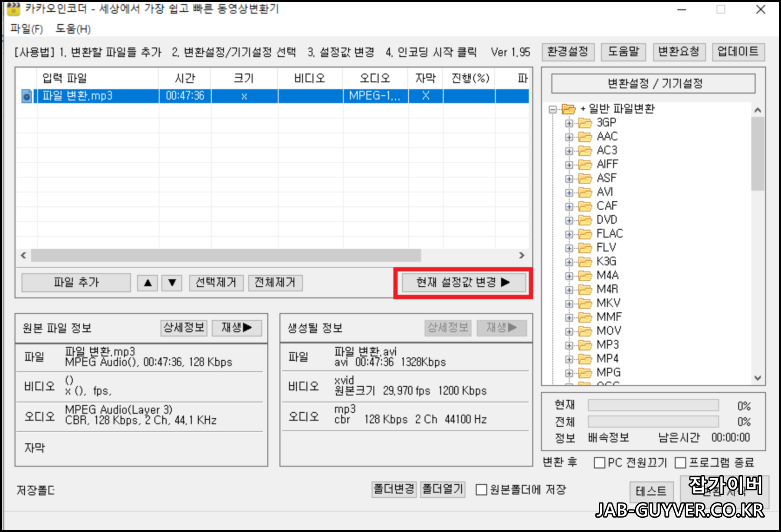Image resolution: width=781 pixels, height=532 pixels.
Task: Expand the MP3 tree node
Action: pyautogui.click(x=569, y=345)
